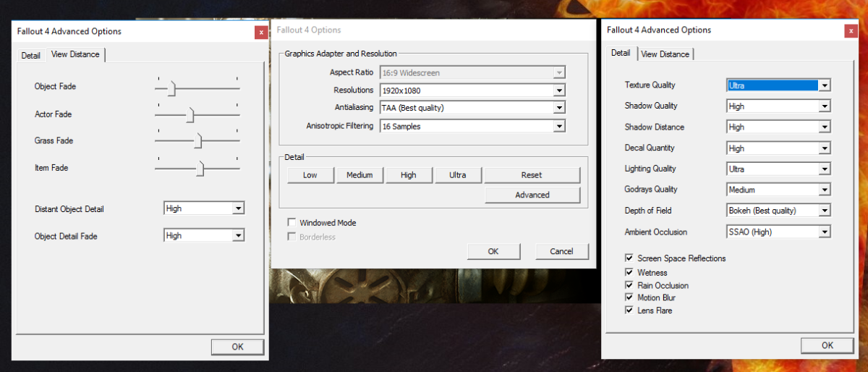The height and width of the screenshot is (372, 868).
Task: Open the Advanced options button
Action: [x=532, y=195]
